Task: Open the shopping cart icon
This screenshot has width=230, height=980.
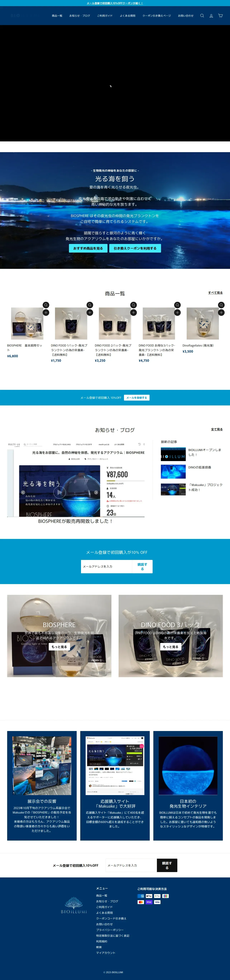Action: click(x=221, y=16)
